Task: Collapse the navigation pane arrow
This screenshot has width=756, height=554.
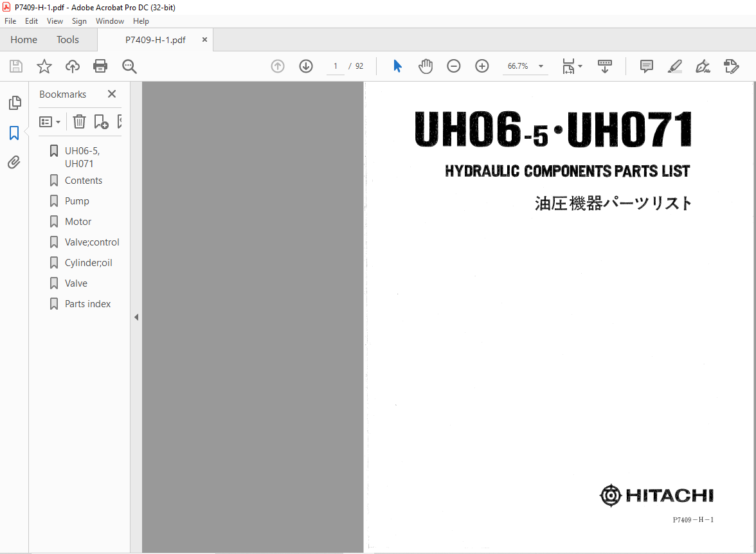Action: point(136,317)
